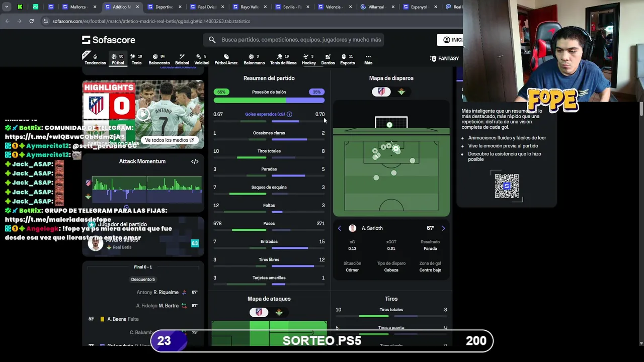Click A. Sørloth shot player name
This screenshot has height=362, width=644.
pos(372,228)
